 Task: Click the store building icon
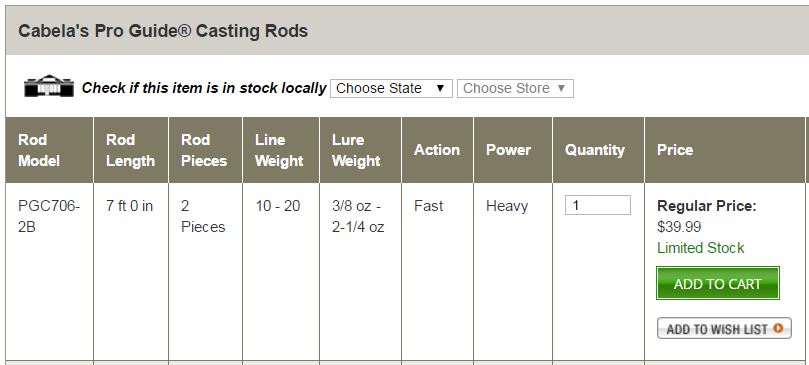coord(49,86)
